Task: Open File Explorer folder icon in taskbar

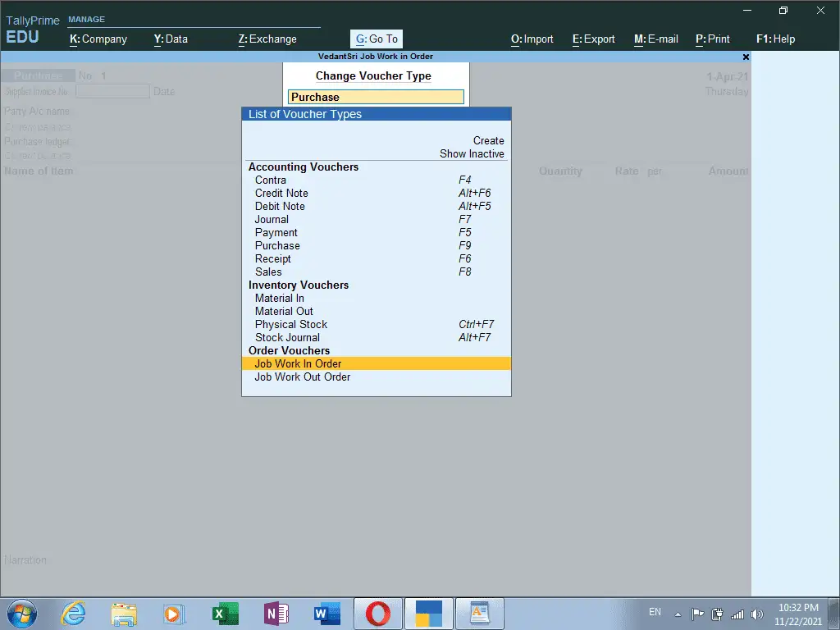Action: tap(124, 614)
